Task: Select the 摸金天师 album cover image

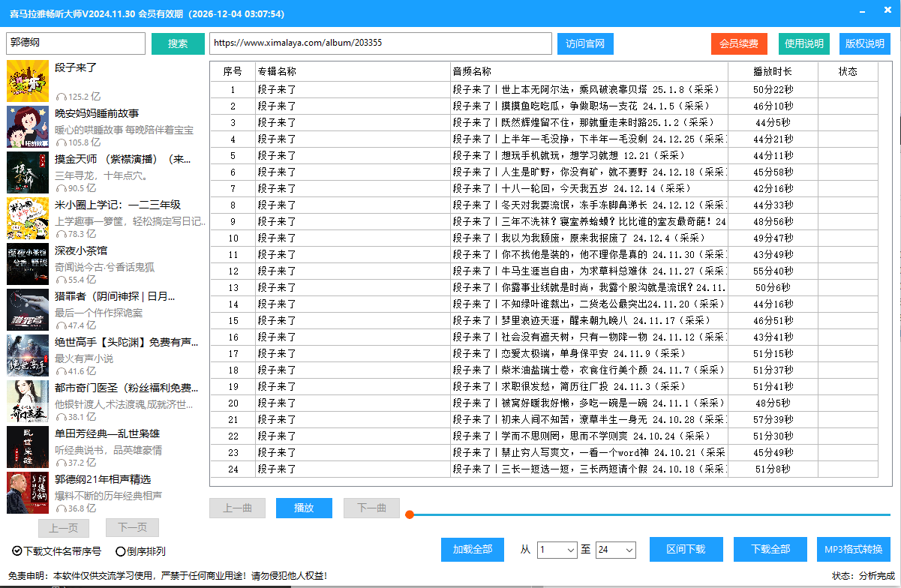Action: pyautogui.click(x=28, y=172)
